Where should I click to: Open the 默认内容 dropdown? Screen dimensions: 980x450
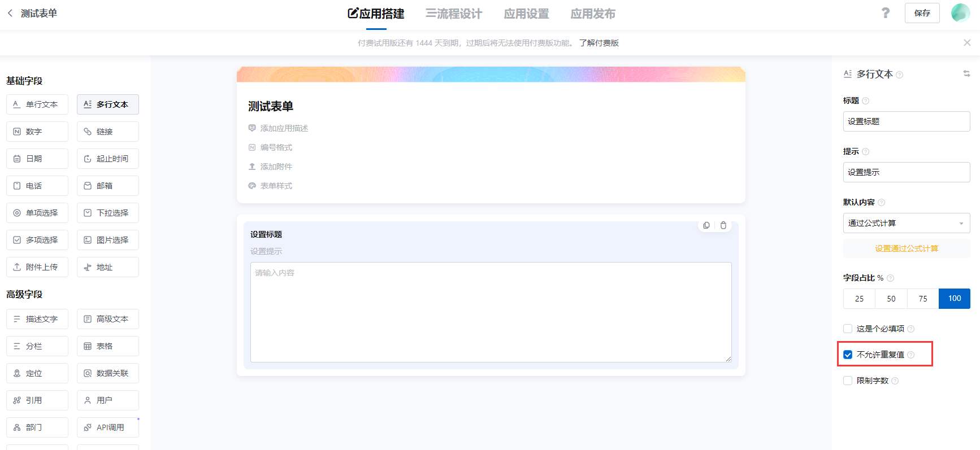coord(906,223)
